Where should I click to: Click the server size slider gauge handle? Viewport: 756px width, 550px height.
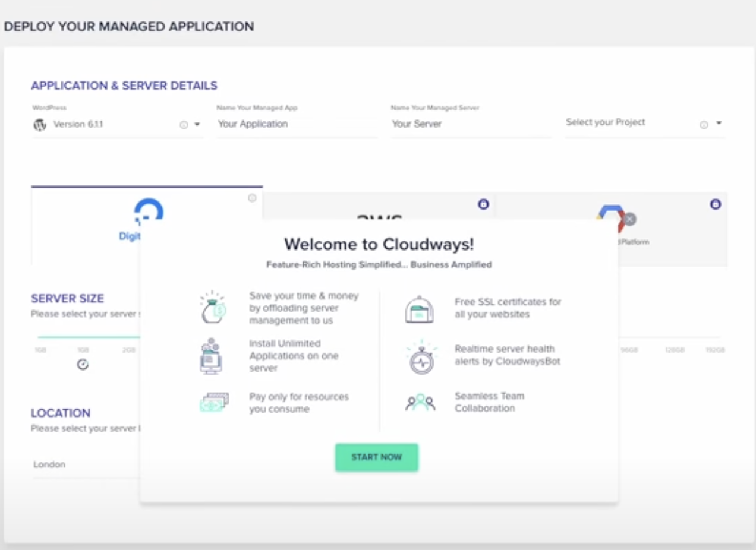click(83, 364)
